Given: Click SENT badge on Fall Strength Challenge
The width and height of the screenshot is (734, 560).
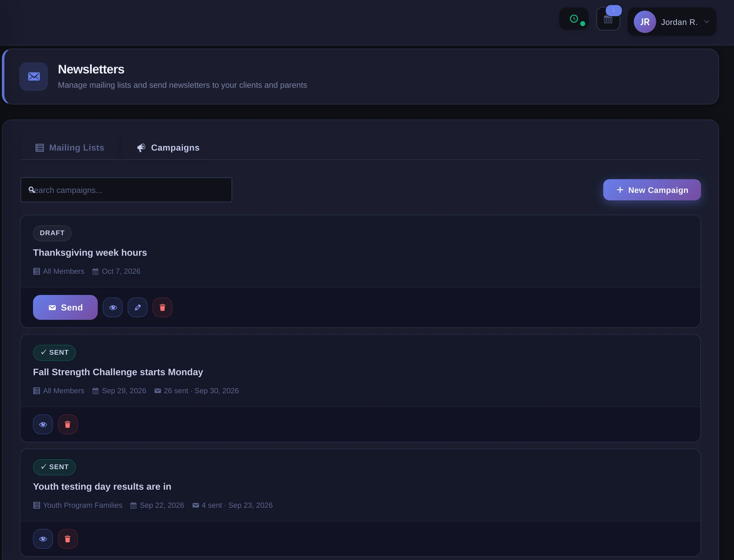Looking at the screenshot, I should pyautogui.click(x=54, y=353).
